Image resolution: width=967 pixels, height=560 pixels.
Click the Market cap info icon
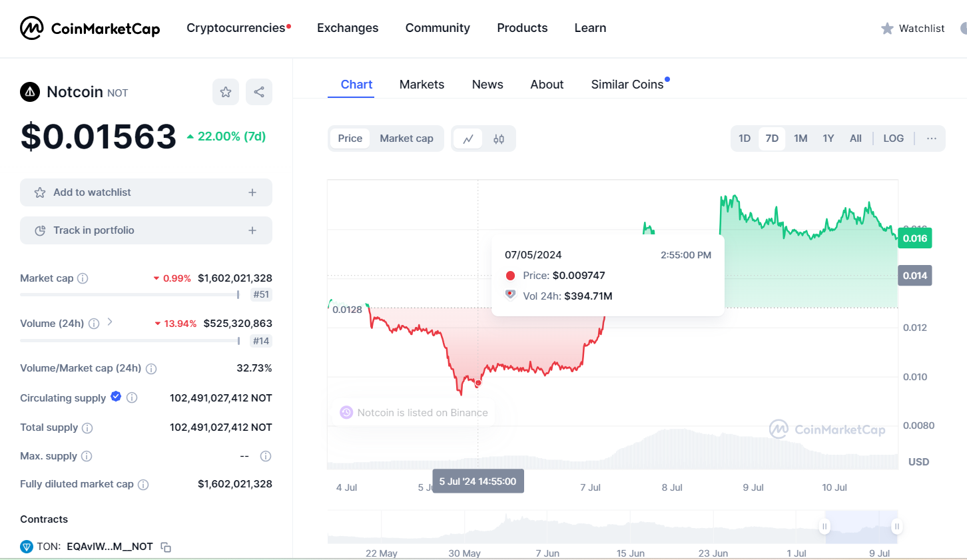coord(82,278)
